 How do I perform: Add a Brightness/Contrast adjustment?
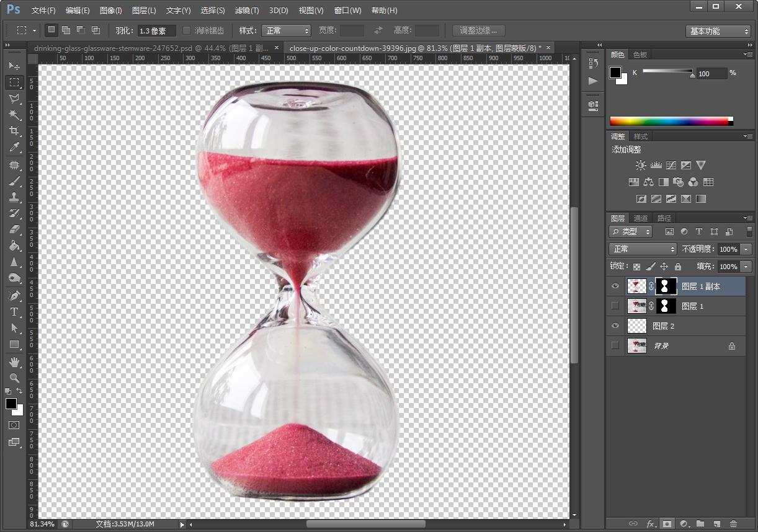641,166
